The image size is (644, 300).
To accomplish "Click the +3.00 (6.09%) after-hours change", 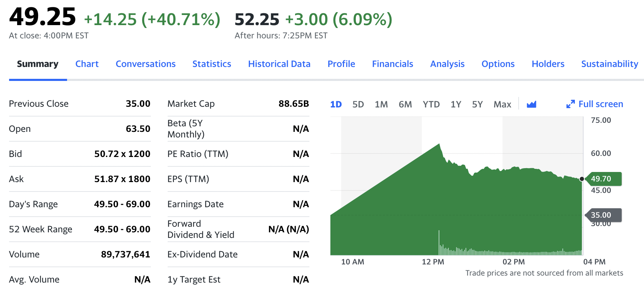I will [x=339, y=19].
